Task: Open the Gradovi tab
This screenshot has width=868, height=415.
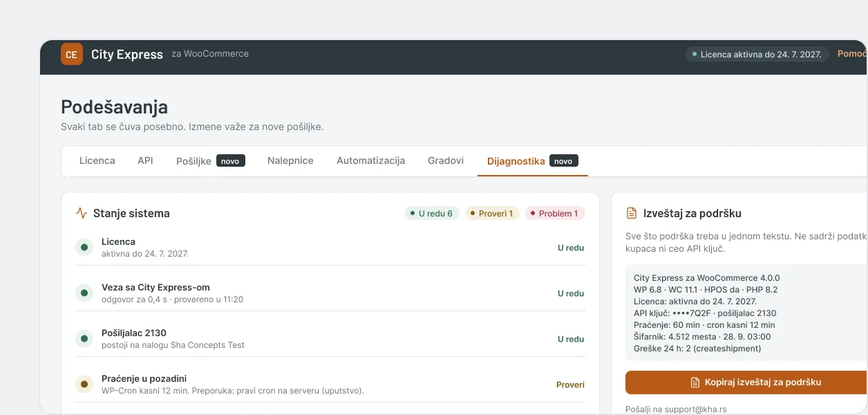Action: [x=446, y=160]
